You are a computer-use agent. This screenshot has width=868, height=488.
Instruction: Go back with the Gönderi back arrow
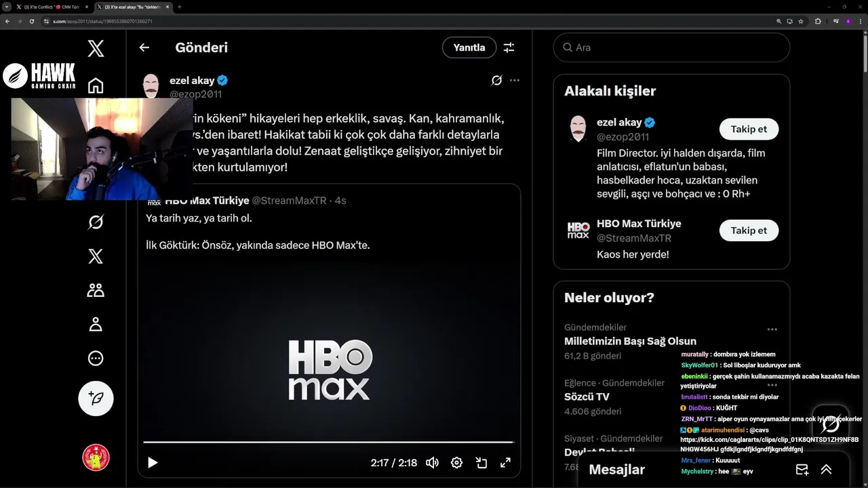tap(144, 47)
